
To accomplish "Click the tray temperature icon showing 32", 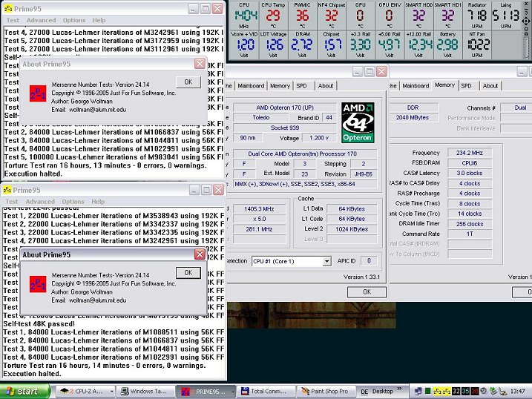I will 456,391.
